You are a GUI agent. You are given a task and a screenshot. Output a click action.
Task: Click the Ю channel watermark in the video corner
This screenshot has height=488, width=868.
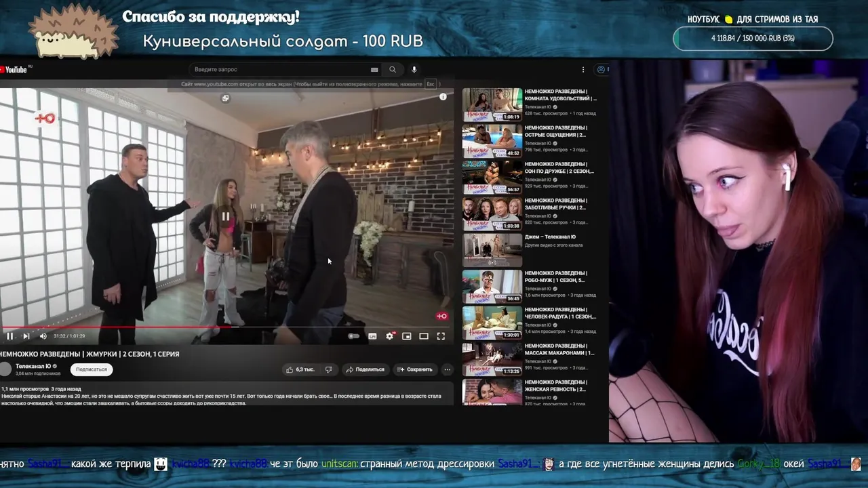441,316
